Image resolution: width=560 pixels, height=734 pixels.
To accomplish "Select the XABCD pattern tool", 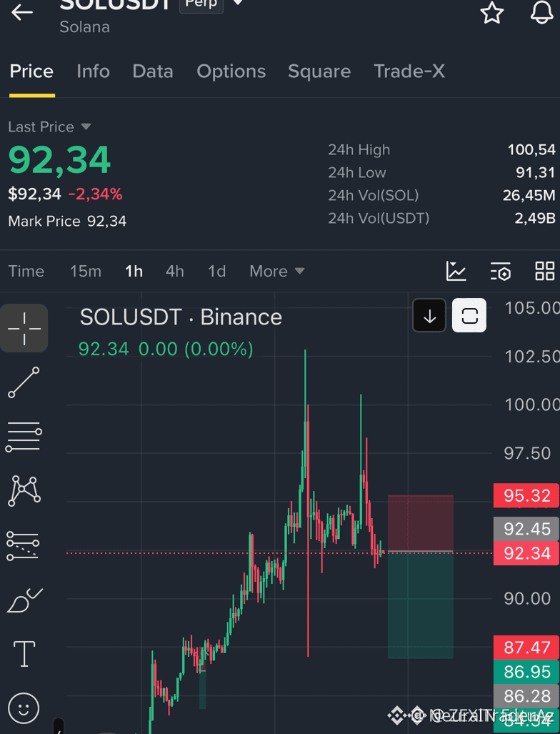I will (x=24, y=490).
